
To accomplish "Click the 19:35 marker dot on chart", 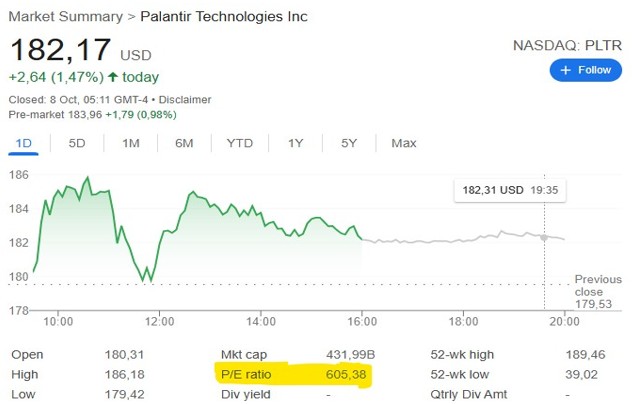I will (x=544, y=237).
